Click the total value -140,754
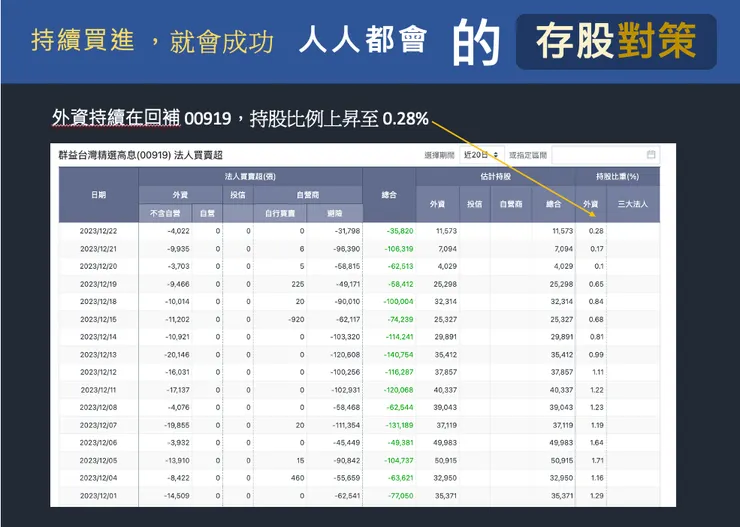This screenshot has width=740, height=527. pyautogui.click(x=398, y=355)
